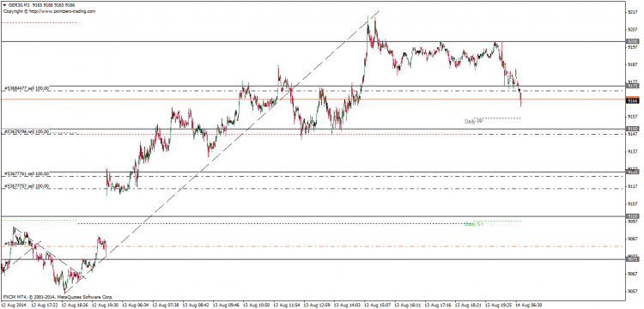Click the 14 Aug 06:30 time label

click(x=528, y=306)
